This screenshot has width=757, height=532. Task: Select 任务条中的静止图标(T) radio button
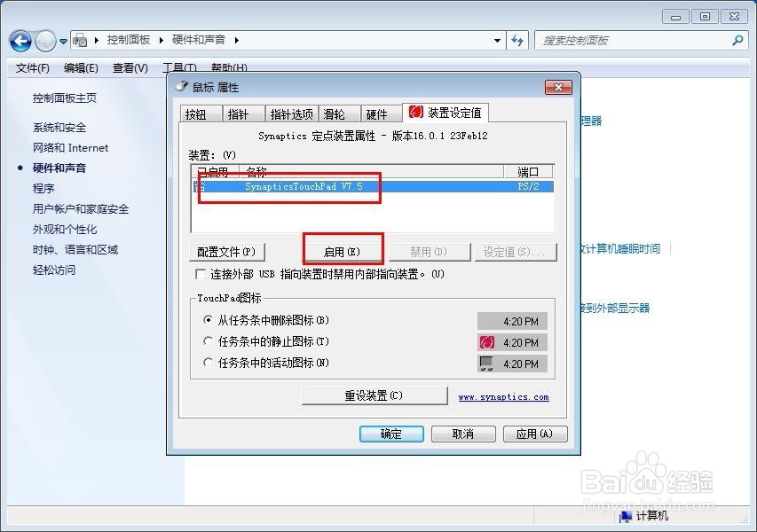(x=208, y=341)
